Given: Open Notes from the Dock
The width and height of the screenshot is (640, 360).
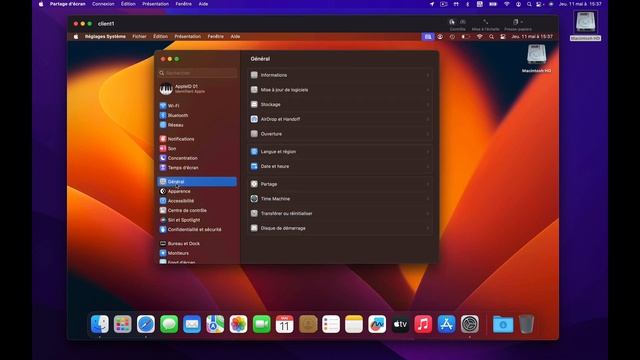Looking at the screenshot, I should [354, 324].
